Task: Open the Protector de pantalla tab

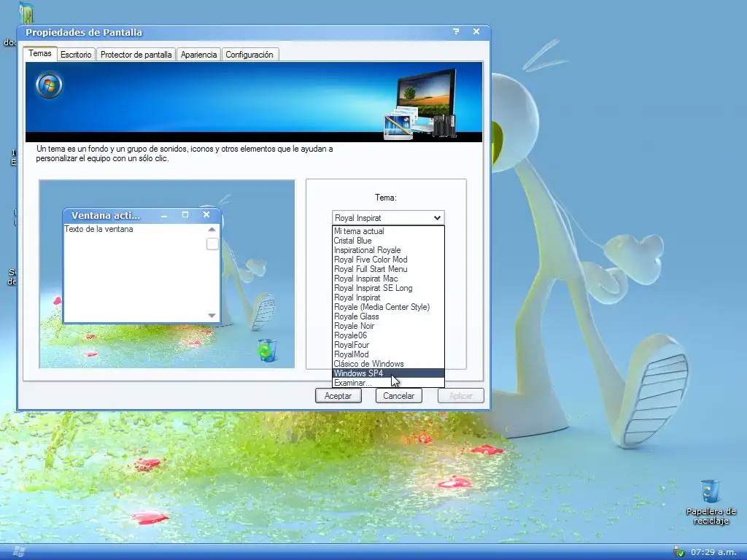Action: pyautogui.click(x=136, y=54)
